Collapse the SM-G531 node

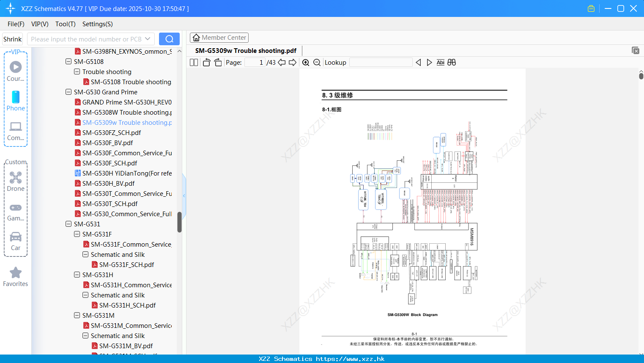pyautogui.click(x=69, y=224)
